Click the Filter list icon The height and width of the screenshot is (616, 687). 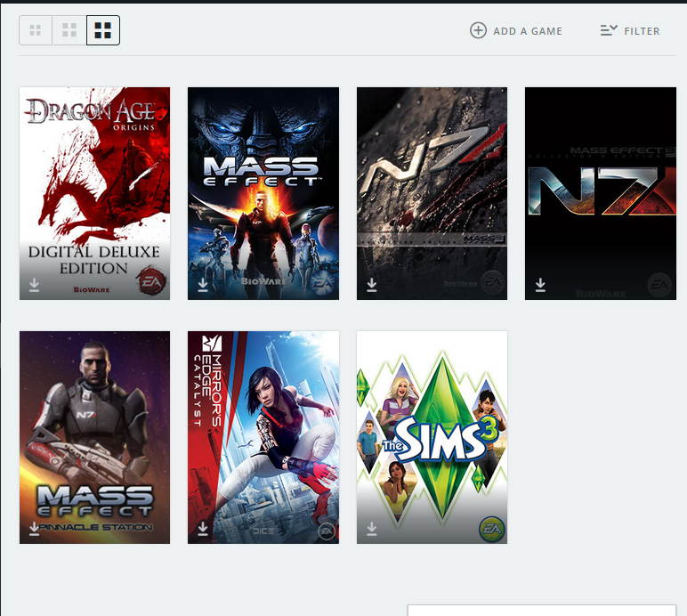pyautogui.click(x=609, y=30)
